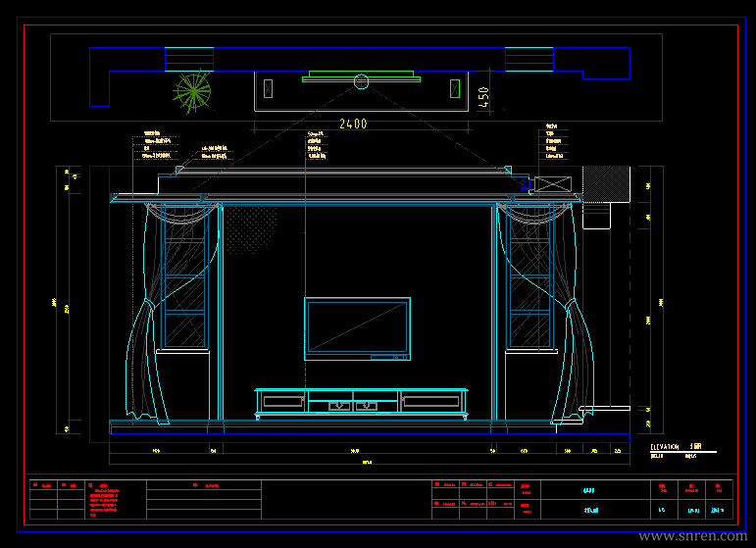The height and width of the screenshot is (548, 756).
Task: Click the red notes text in title block
Action: [104, 502]
